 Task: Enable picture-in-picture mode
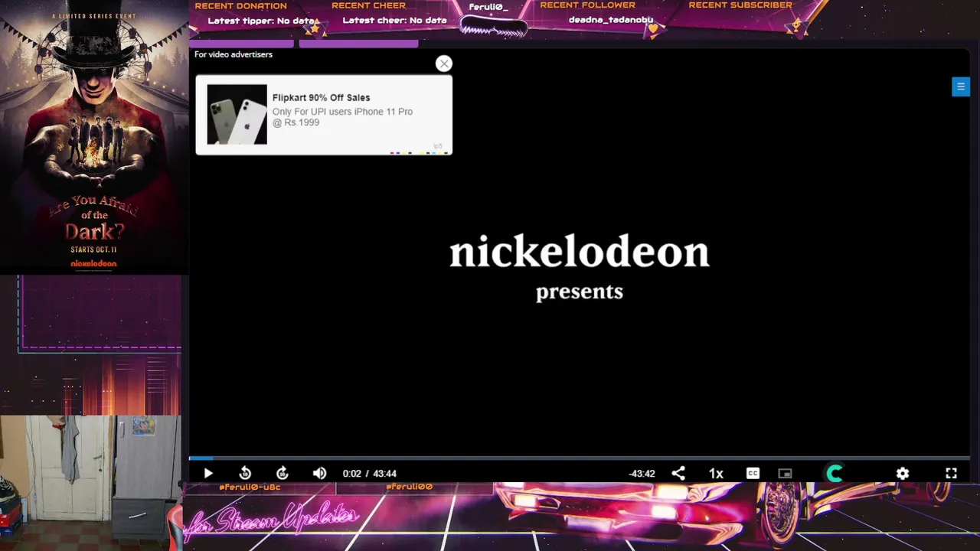pos(785,474)
